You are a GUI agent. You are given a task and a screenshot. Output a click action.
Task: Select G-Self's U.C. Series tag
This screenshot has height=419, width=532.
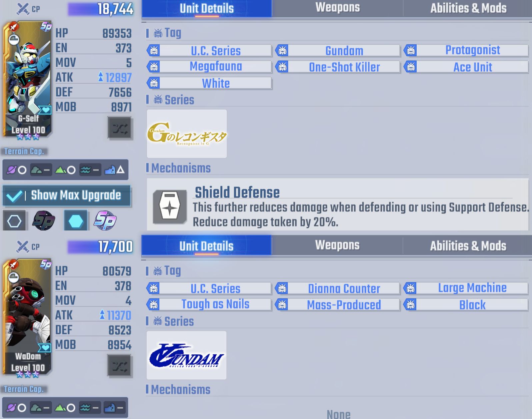[x=209, y=51]
